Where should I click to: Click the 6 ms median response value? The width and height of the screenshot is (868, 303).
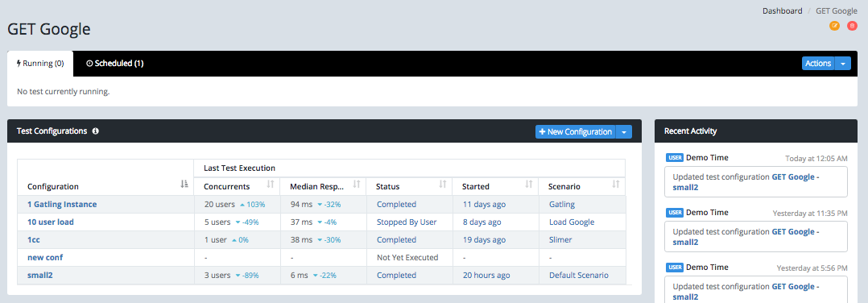[x=299, y=276]
